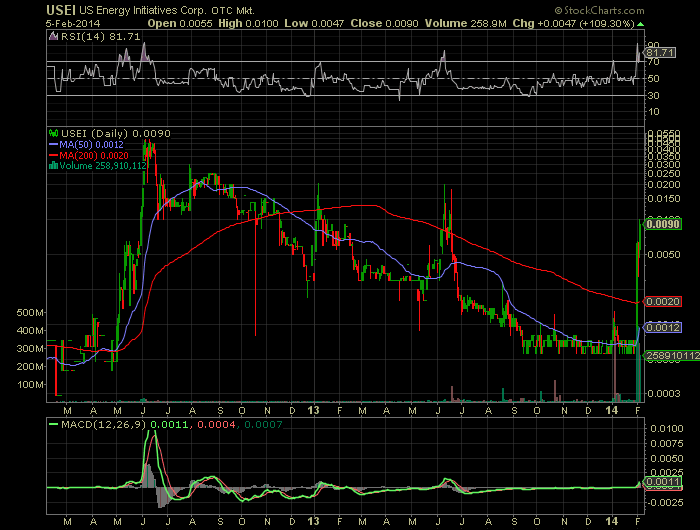The image size is (700, 530).
Task: Click the Chg +0.0047 (+109.30%) value
Action: 574,24
